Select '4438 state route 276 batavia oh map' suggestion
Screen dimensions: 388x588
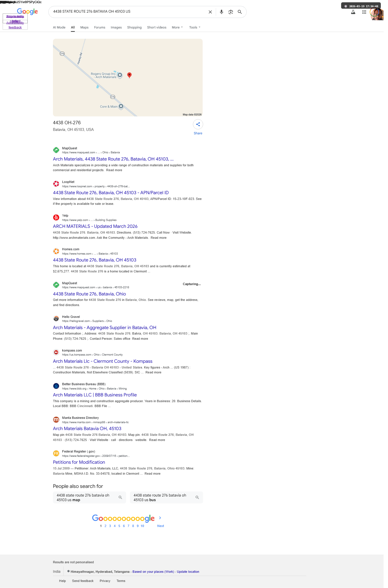click(x=90, y=497)
